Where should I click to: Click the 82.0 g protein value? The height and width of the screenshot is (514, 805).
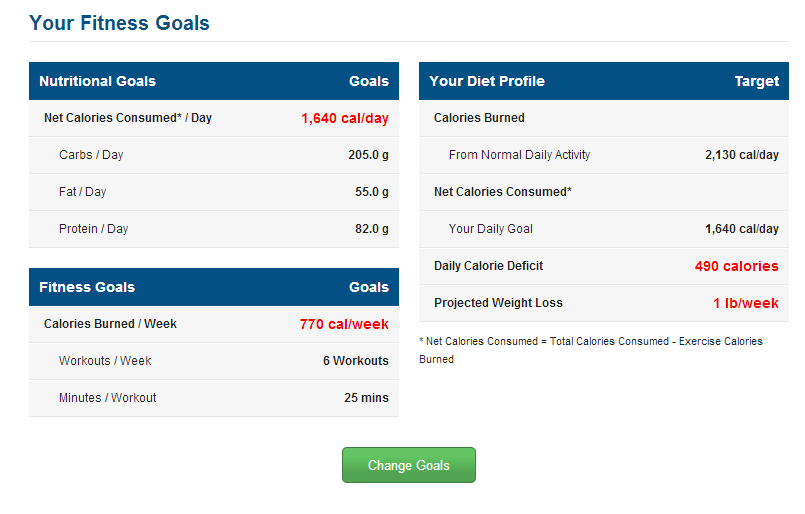click(372, 229)
